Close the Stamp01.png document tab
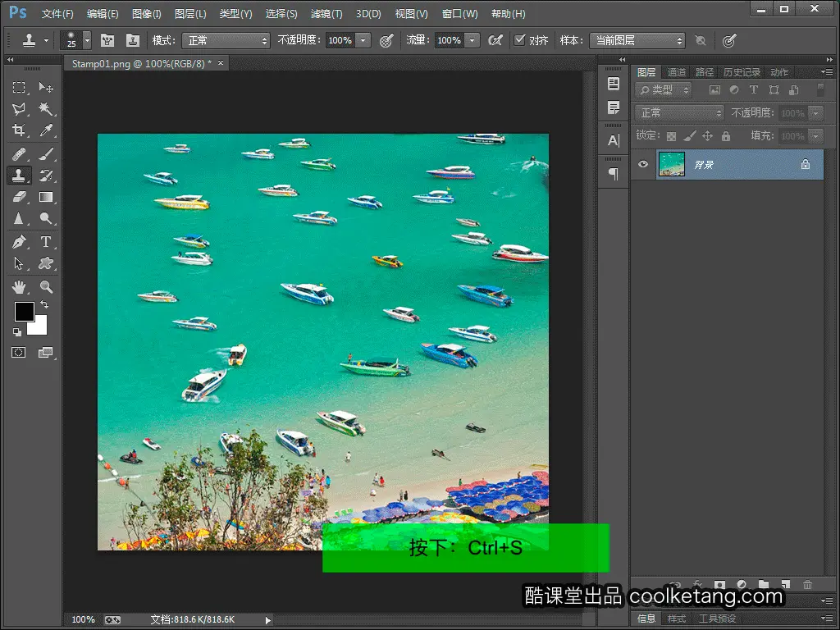 pos(221,63)
